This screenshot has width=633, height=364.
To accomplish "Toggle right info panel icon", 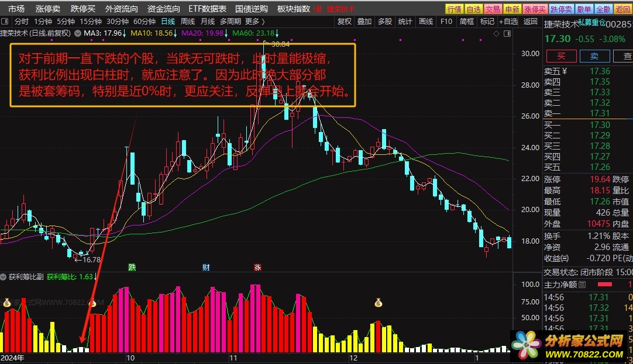I will click(507, 34).
